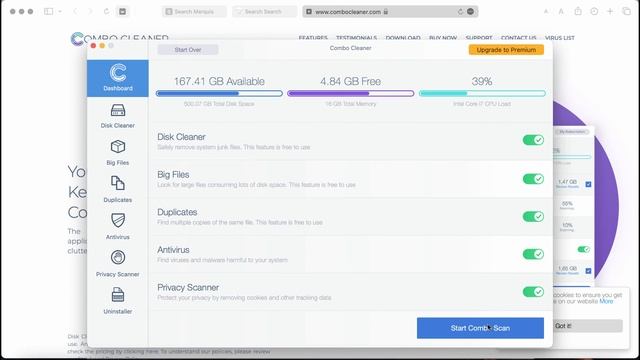
Task: Open BUY NOW in website navigation
Action: 443,38
